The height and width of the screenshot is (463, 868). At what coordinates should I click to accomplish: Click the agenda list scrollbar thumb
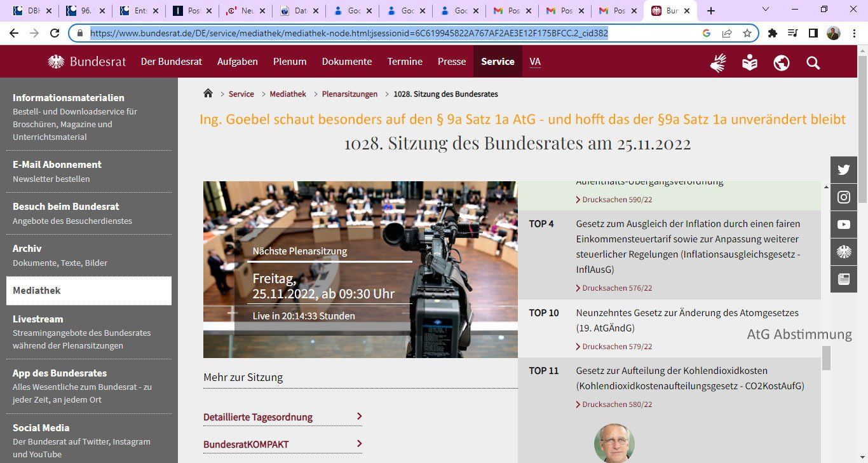coord(826,357)
